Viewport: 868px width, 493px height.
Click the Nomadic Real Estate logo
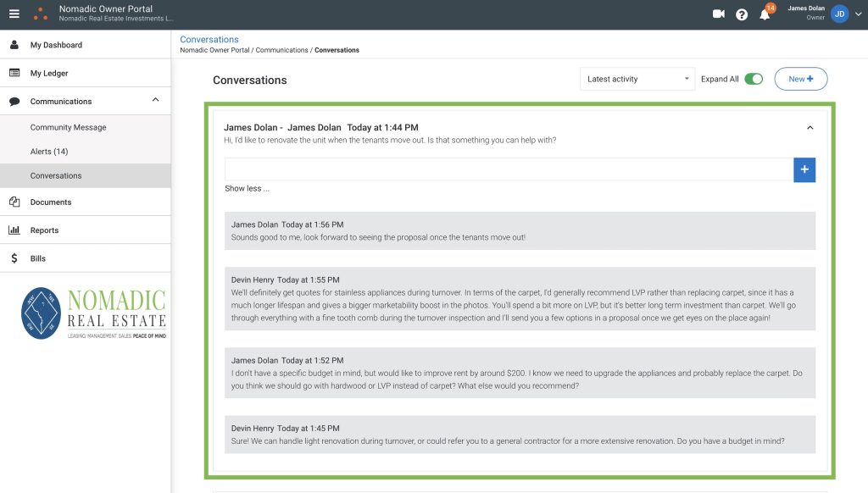click(x=93, y=313)
